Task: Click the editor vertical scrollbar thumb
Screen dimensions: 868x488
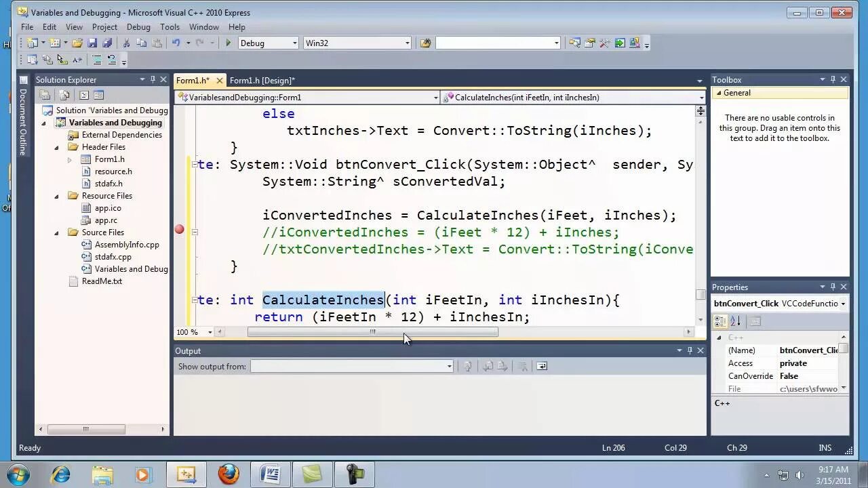Action: 701,294
